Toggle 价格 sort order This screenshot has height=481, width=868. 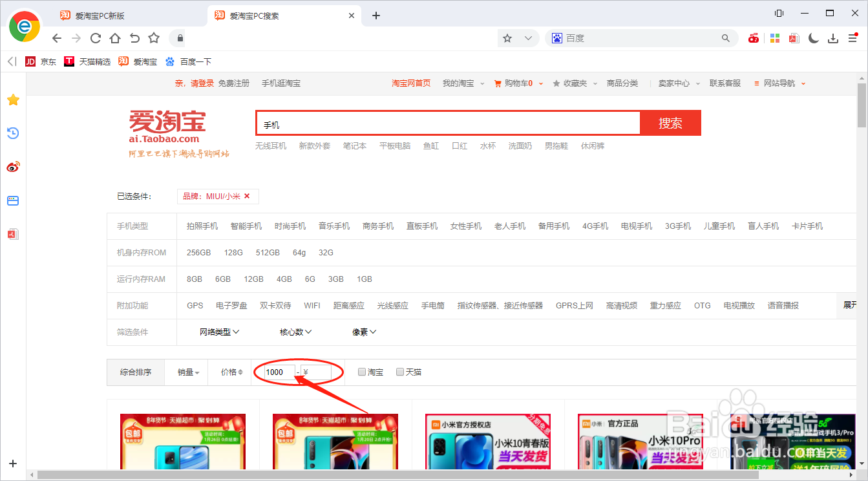point(232,372)
